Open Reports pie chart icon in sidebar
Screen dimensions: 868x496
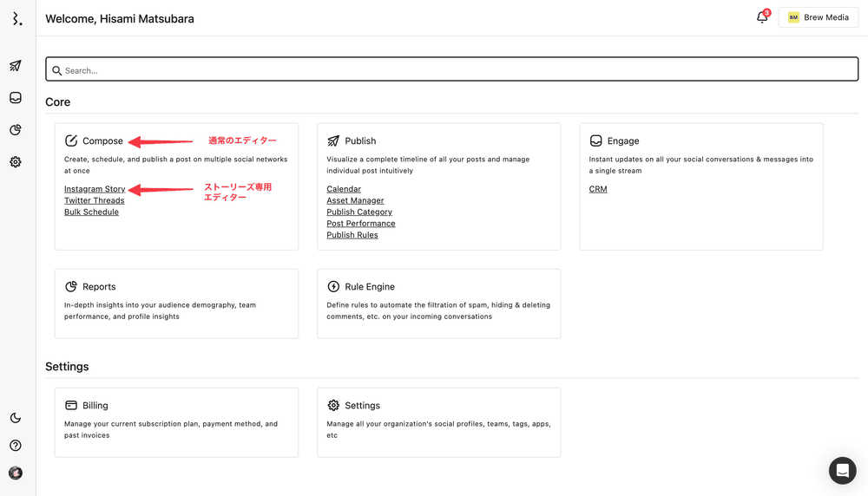click(16, 130)
